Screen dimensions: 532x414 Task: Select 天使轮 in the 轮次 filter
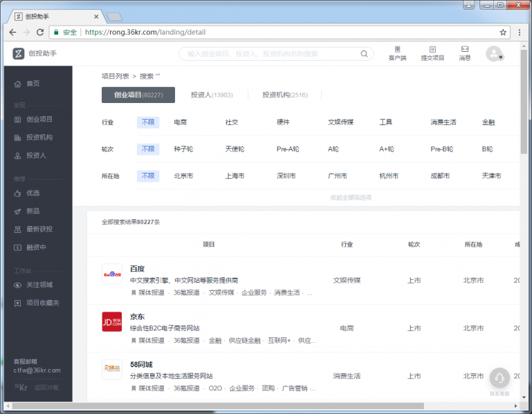pos(235,149)
